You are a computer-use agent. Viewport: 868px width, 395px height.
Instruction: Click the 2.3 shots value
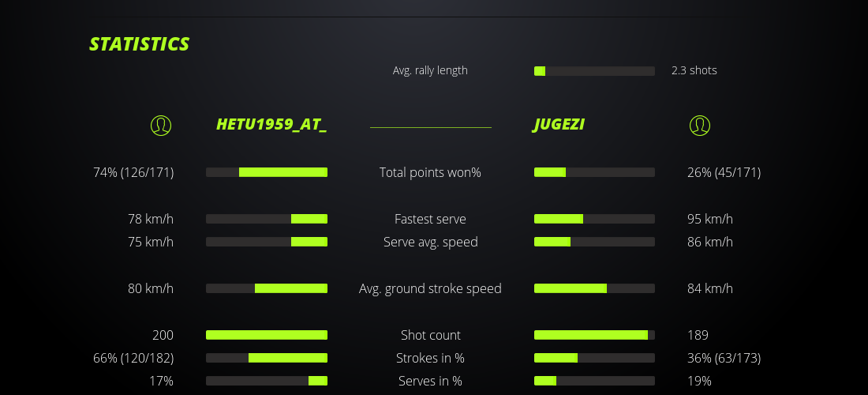click(694, 70)
